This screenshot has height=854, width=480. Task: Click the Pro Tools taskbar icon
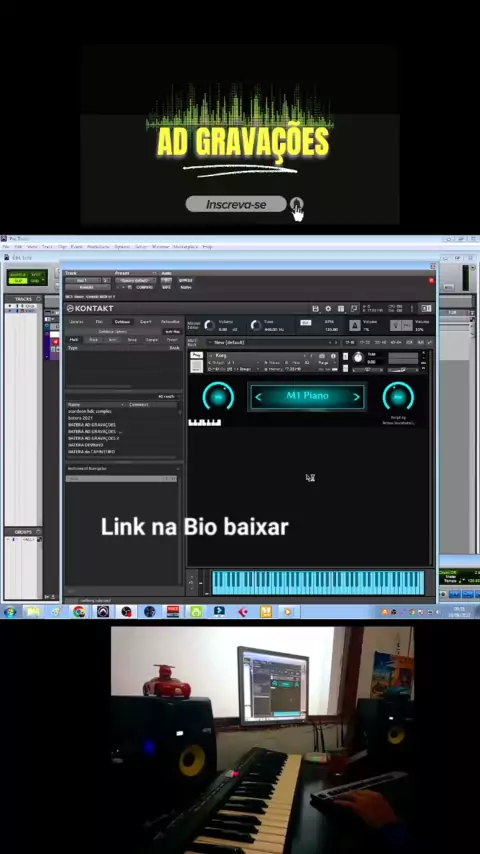coord(103,612)
